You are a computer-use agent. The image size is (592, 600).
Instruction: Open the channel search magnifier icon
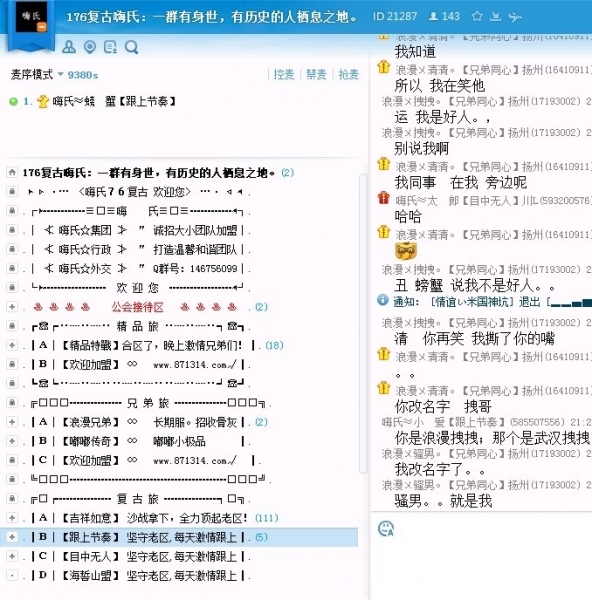(131, 47)
